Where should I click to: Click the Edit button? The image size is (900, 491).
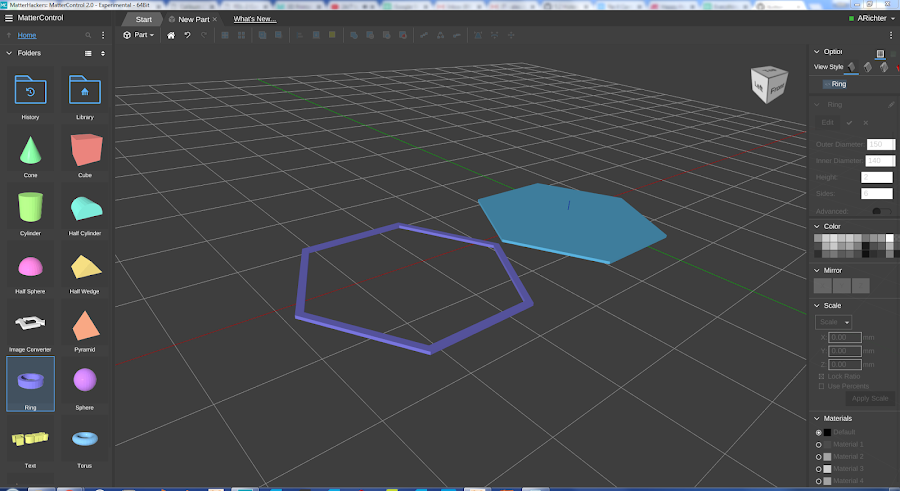point(827,122)
